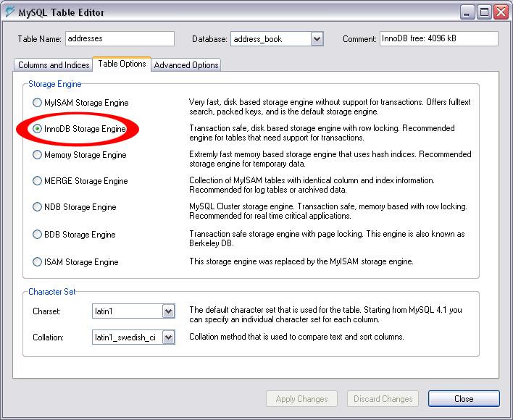Screen dimensions: 513x420
Task: Click the Charset label text
Action: [47, 311]
